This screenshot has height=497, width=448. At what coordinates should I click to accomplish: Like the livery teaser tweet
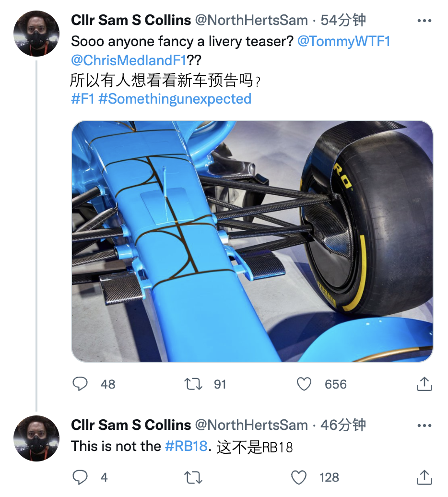304,384
